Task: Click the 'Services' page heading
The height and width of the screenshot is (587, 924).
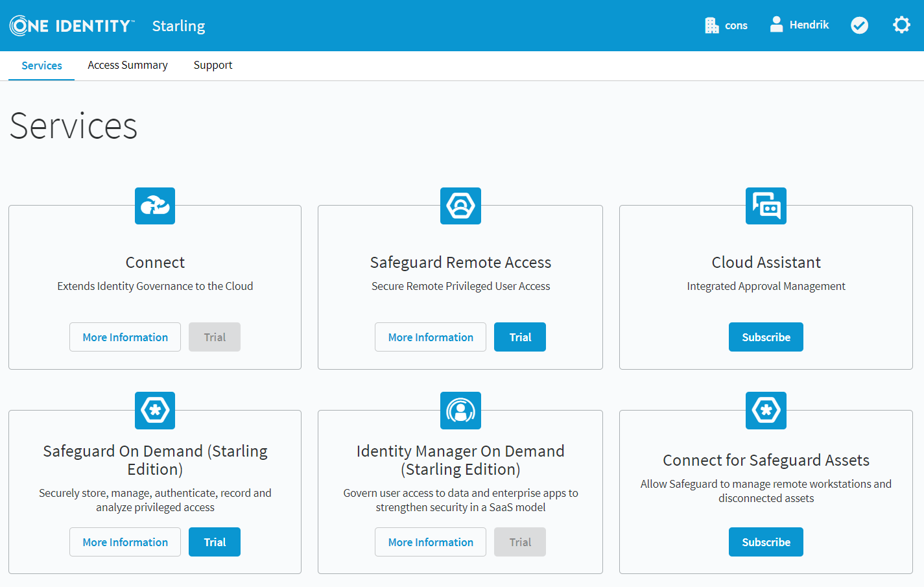Action: 73,126
